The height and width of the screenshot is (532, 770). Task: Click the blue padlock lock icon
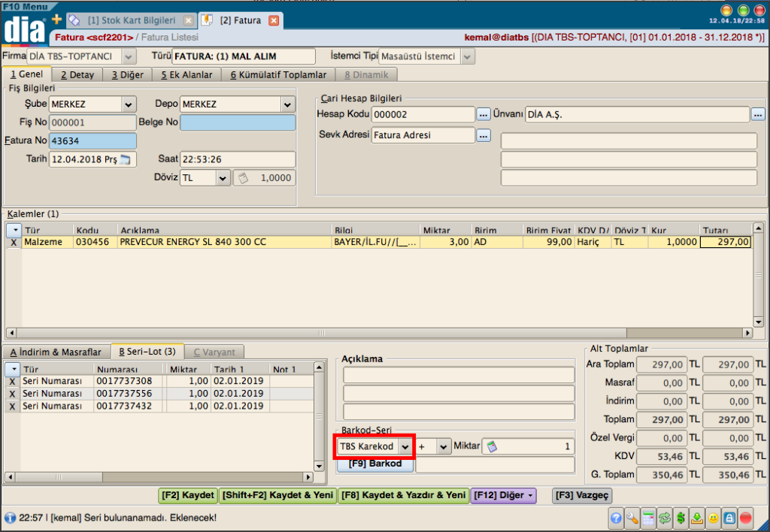729,518
